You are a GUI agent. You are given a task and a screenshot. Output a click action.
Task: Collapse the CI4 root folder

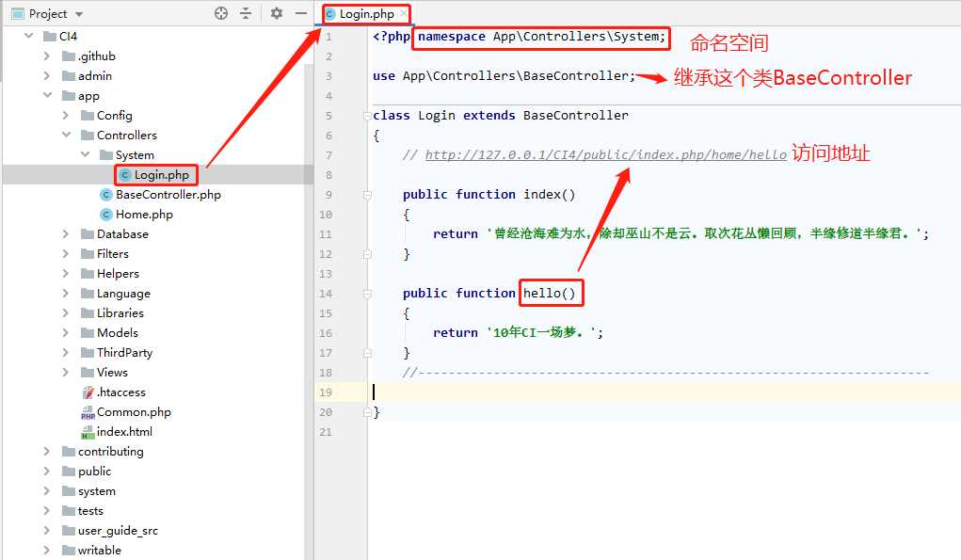[x=29, y=36]
